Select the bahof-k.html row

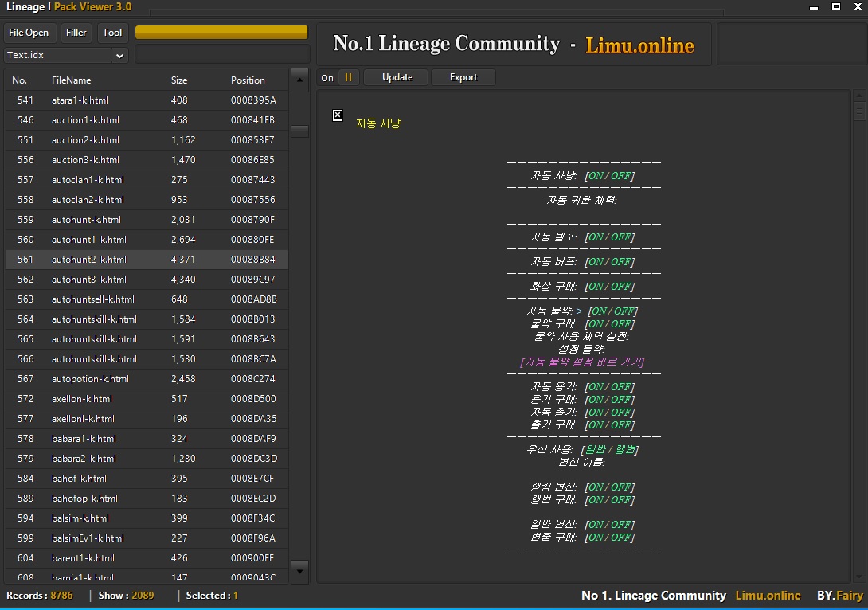[147, 479]
